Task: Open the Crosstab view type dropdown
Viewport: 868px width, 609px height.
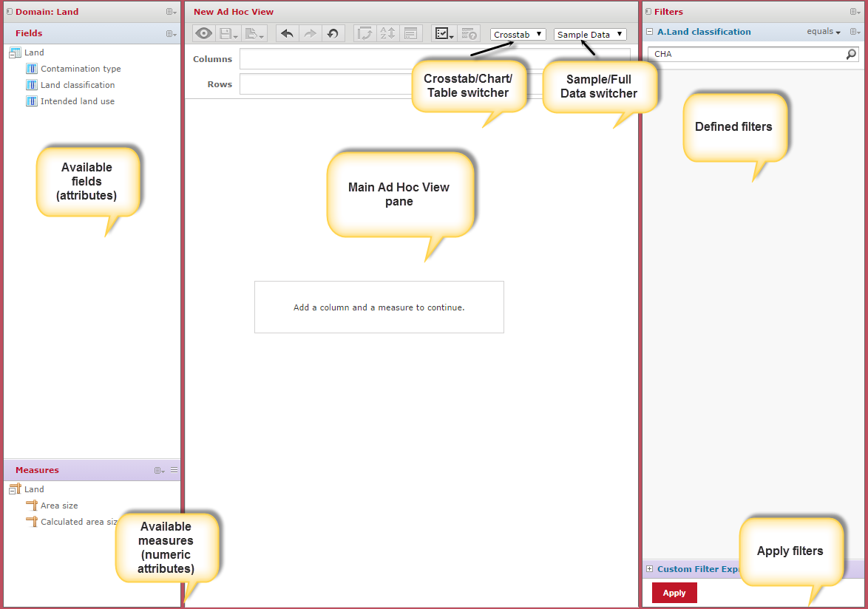Action: (x=518, y=35)
